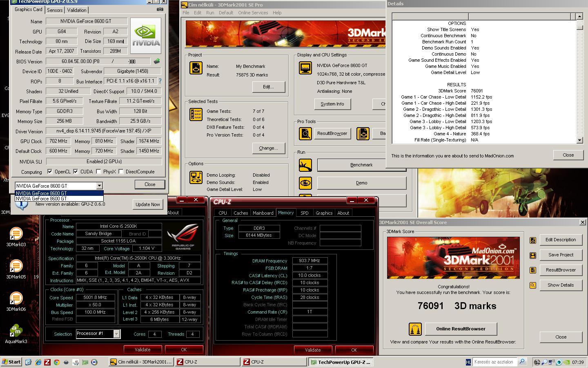Click the Online ResultBrowser button

461,329
